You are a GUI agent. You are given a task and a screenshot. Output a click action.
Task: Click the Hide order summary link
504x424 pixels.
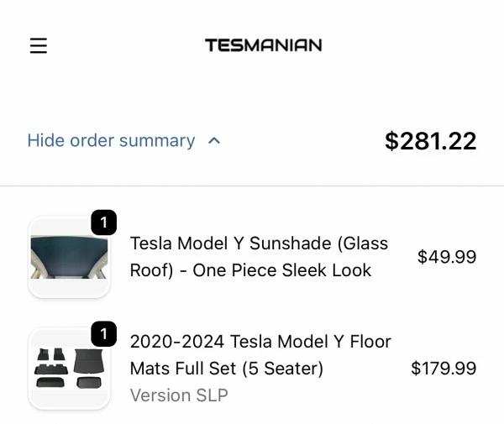click(x=111, y=141)
